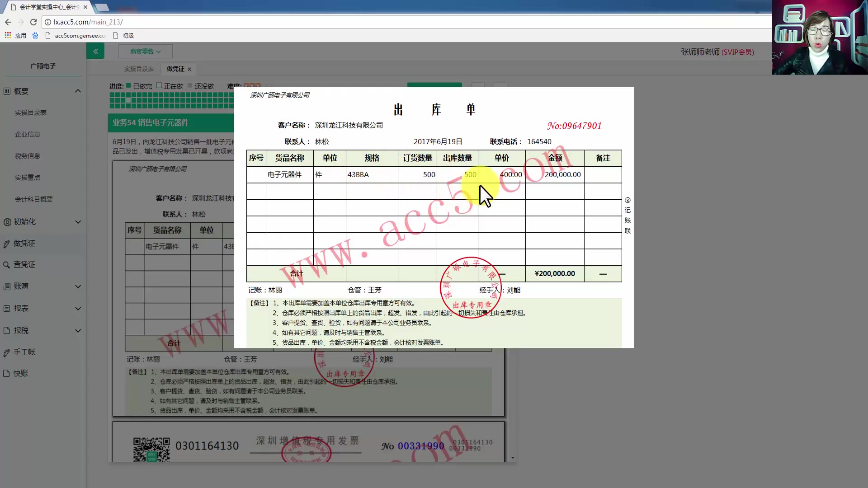868x488 pixels.
Task: Click the 初始化 gear icon
Action: tap(7, 222)
